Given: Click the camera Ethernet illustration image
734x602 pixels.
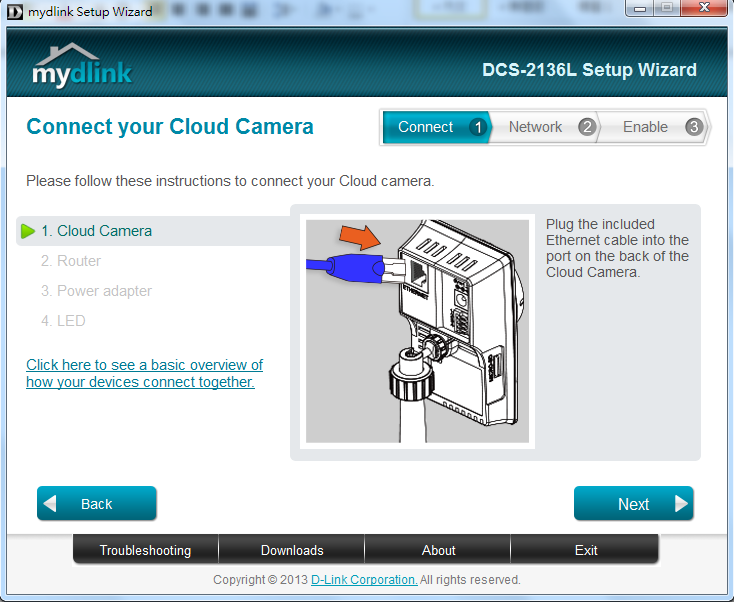Looking at the screenshot, I should click(417, 331).
